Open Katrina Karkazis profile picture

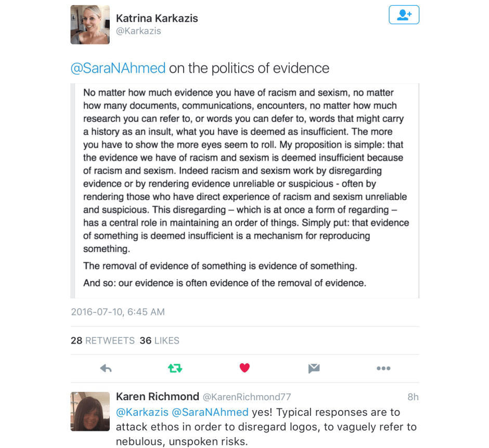pyautogui.click(x=90, y=25)
